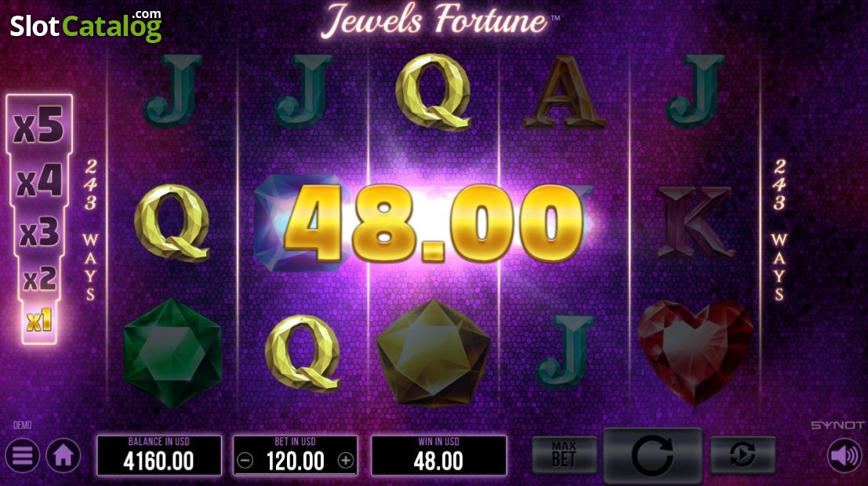The height and width of the screenshot is (486, 868).
Task: Click the green hexagon jewel symbol
Action: pos(173,354)
